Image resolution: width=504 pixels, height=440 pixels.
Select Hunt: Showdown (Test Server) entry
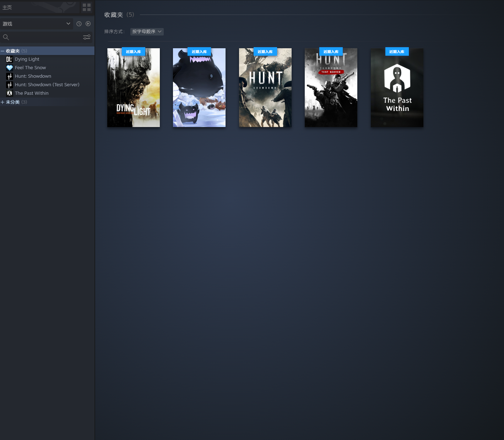(x=47, y=85)
